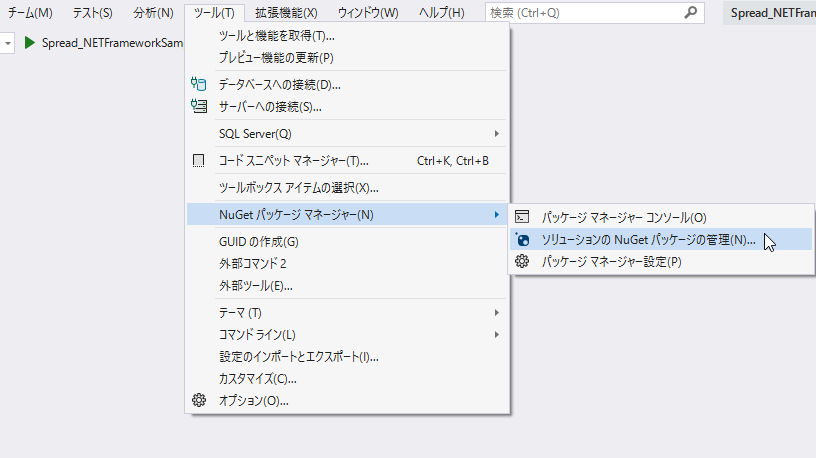Open the dropdown left of Start button
This screenshot has height=458, width=816.
(8, 43)
